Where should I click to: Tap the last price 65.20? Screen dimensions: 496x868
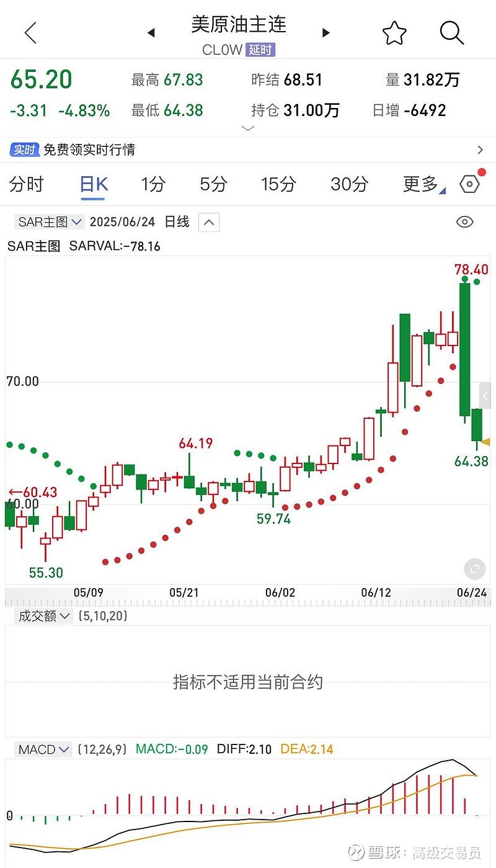pyautogui.click(x=41, y=80)
